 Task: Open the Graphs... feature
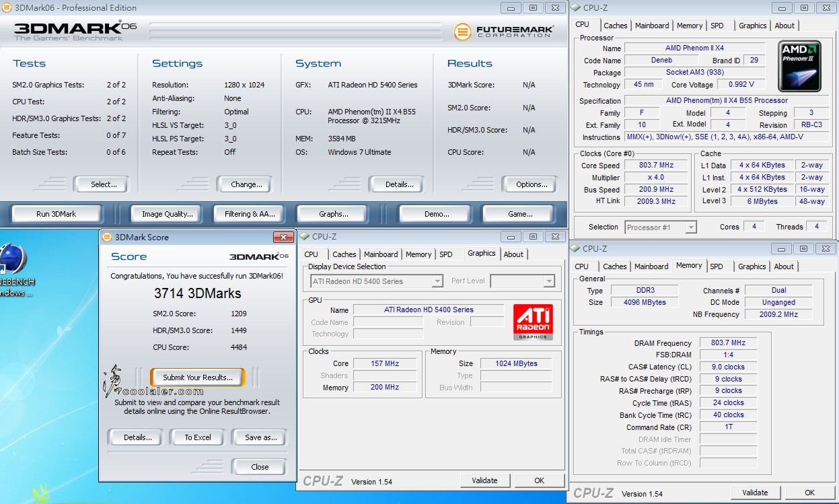pyautogui.click(x=334, y=214)
